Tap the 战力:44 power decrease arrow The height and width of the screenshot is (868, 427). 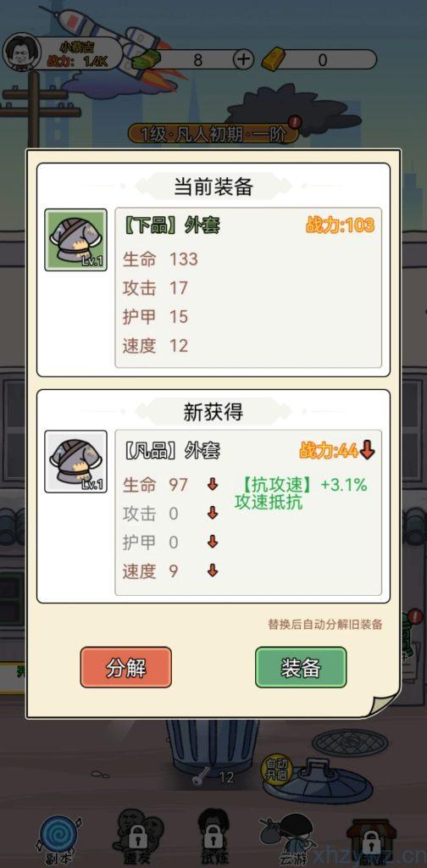[367, 451]
